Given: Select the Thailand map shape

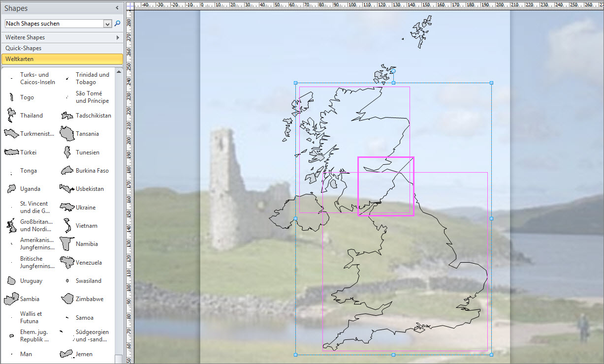Looking at the screenshot, I should [x=11, y=116].
